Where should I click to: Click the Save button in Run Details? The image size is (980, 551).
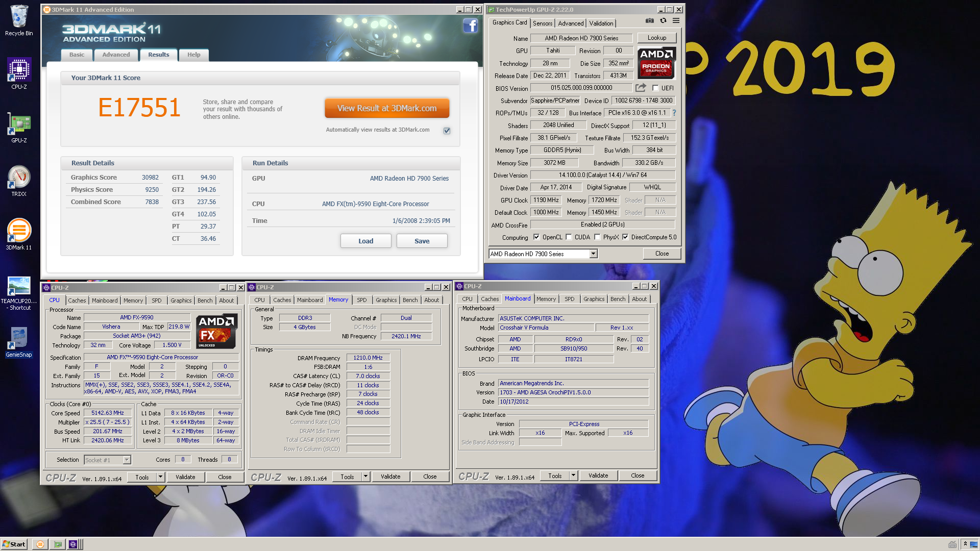pos(422,241)
